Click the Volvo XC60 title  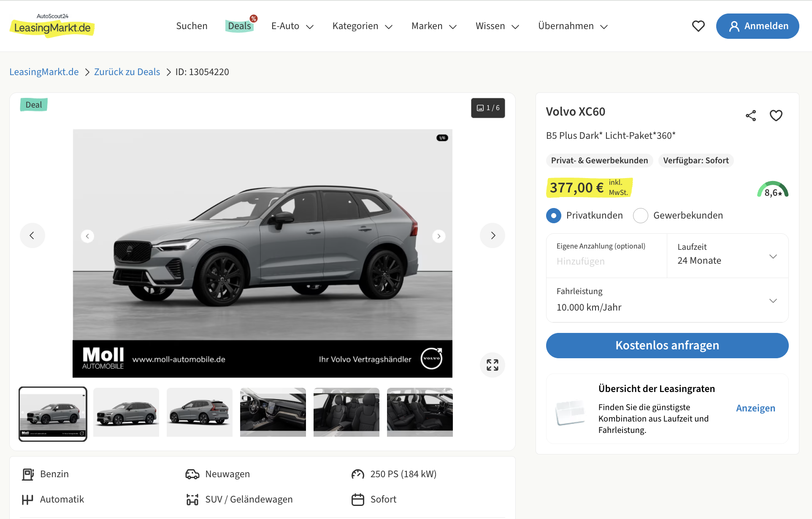point(576,111)
